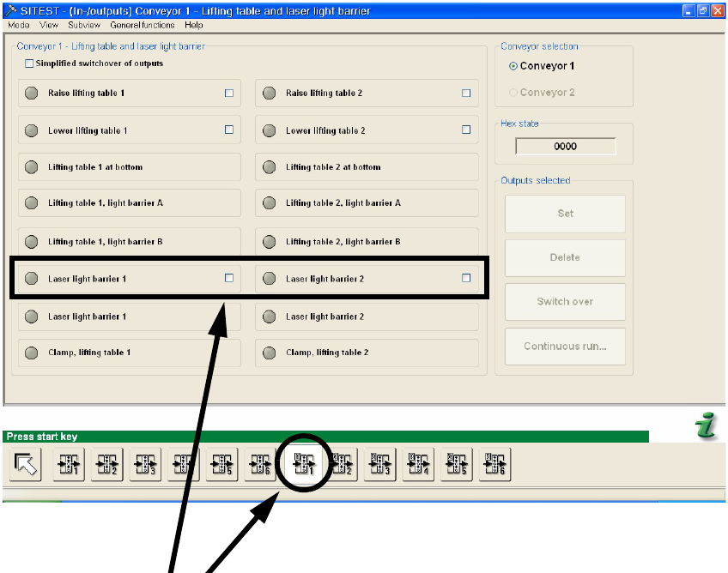Open subview icon 2 without corner square
728x573 pixels.
click(x=107, y=464)
